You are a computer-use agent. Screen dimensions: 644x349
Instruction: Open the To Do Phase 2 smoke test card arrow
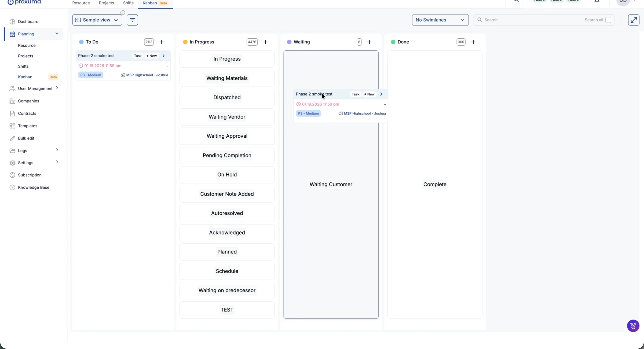click(x=163, y=56)
